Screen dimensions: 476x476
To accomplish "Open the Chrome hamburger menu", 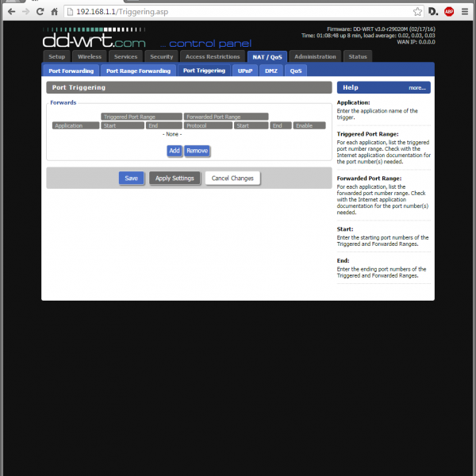I will [466, 12].
